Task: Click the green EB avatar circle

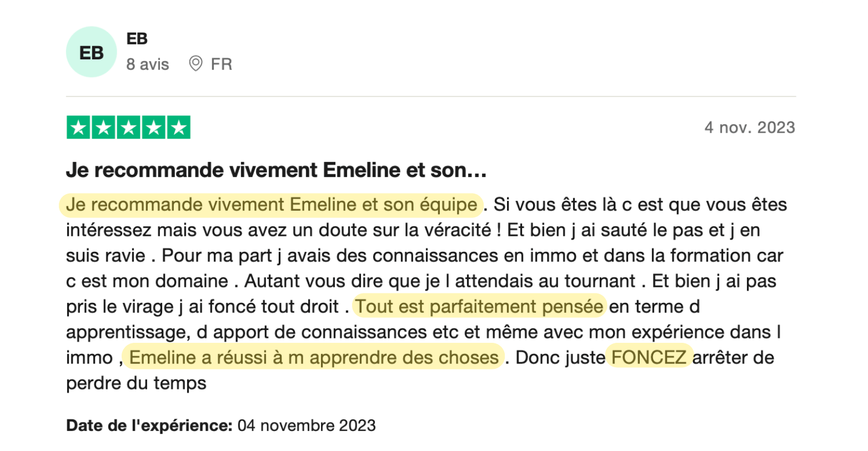Action: (91, 52)
